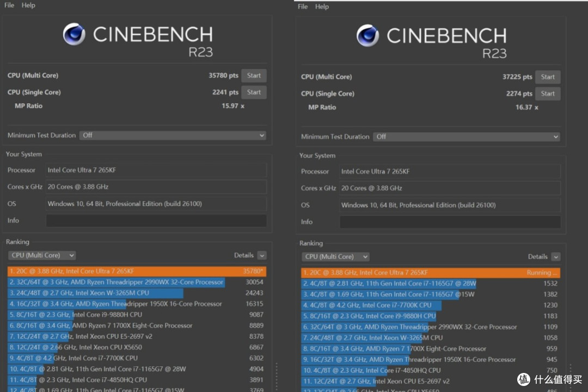Image resolution: width=588 pixels, height=392 pixels.
Task: Start Single Core test in left window
Action: 254,92
